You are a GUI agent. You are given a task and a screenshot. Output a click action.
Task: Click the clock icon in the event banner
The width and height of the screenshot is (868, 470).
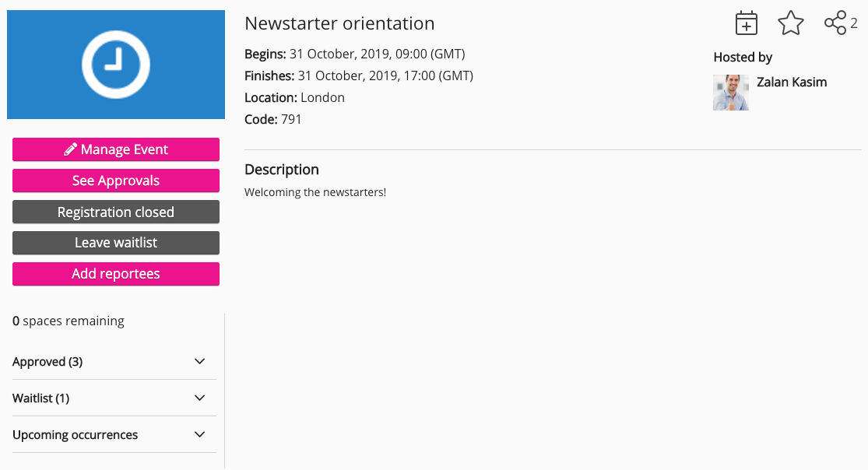[116, 65]
